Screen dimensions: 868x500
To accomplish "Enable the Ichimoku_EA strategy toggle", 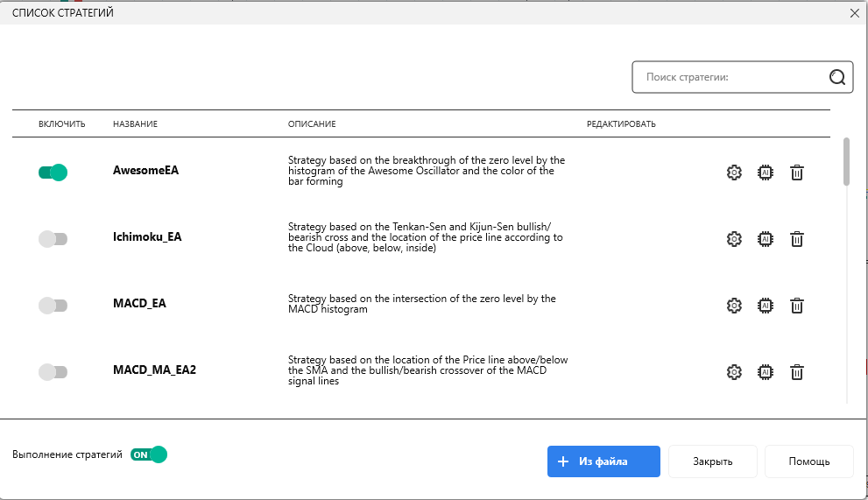I will coord(53,239).
